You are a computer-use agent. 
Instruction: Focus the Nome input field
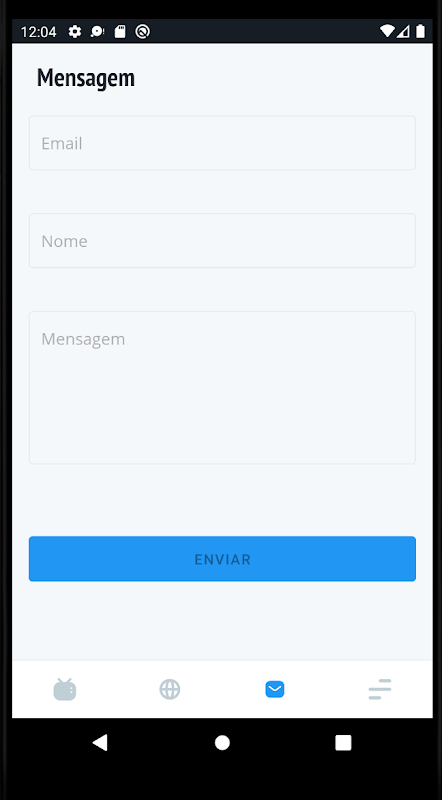click(222, 240)
